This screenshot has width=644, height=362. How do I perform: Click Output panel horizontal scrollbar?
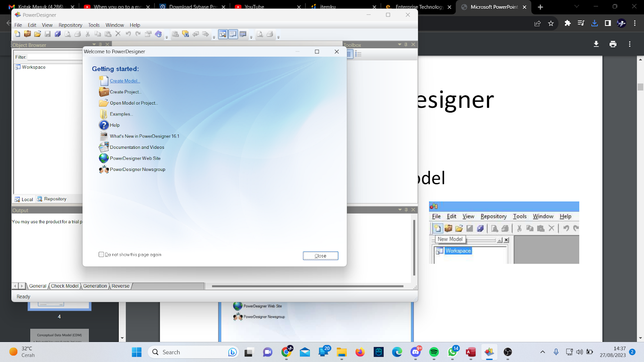click(308, 286)
